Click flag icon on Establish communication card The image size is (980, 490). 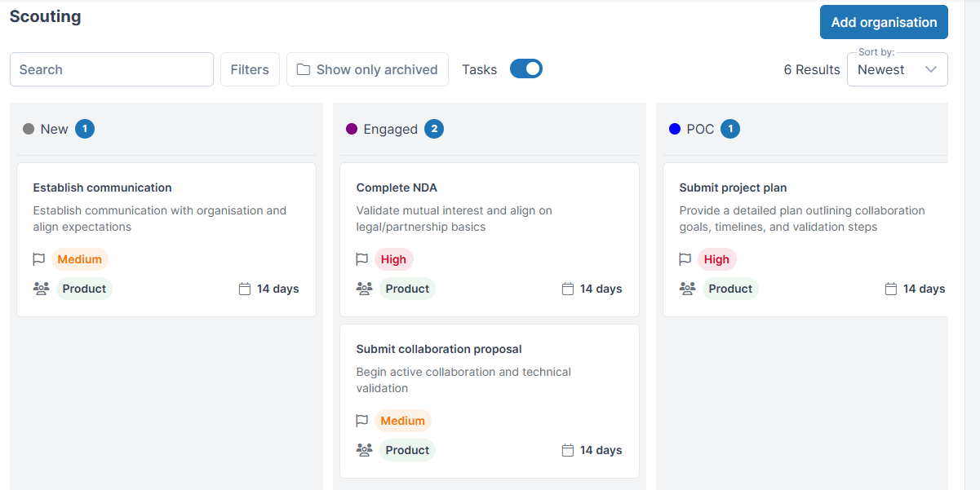38,259
